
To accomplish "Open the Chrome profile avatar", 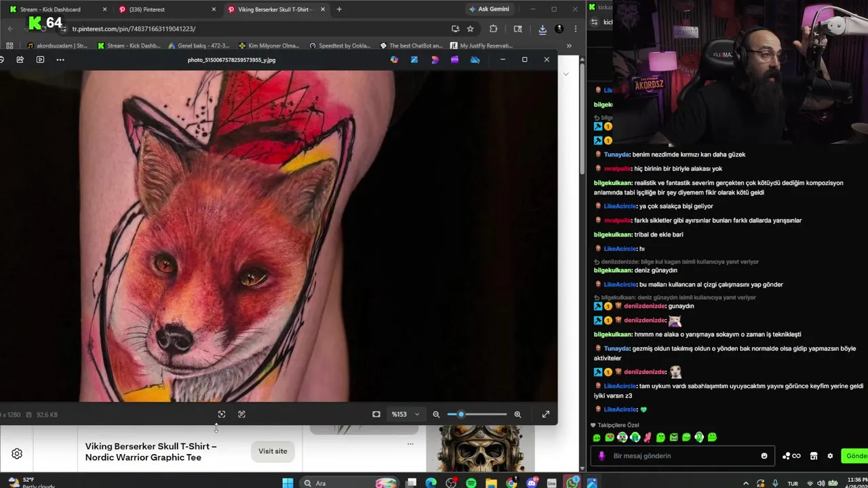I will (559, 29).
